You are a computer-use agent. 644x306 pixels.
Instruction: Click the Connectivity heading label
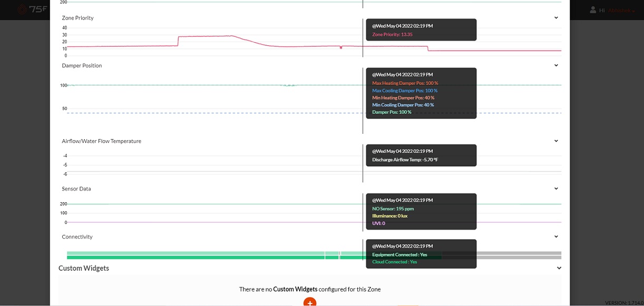click(77, 237)
